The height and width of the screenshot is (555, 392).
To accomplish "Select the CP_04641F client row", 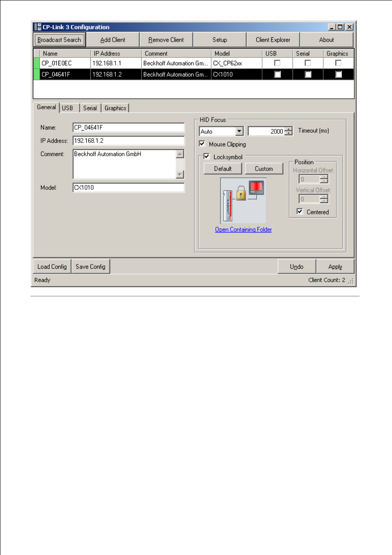I will tap(194, 74).
